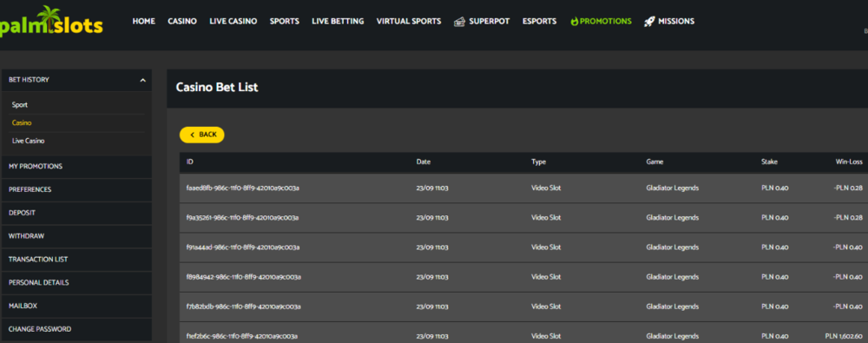The image size is (868, 343).
Task: Click the PLN 1,602.60 win amount
Action: 844,336
